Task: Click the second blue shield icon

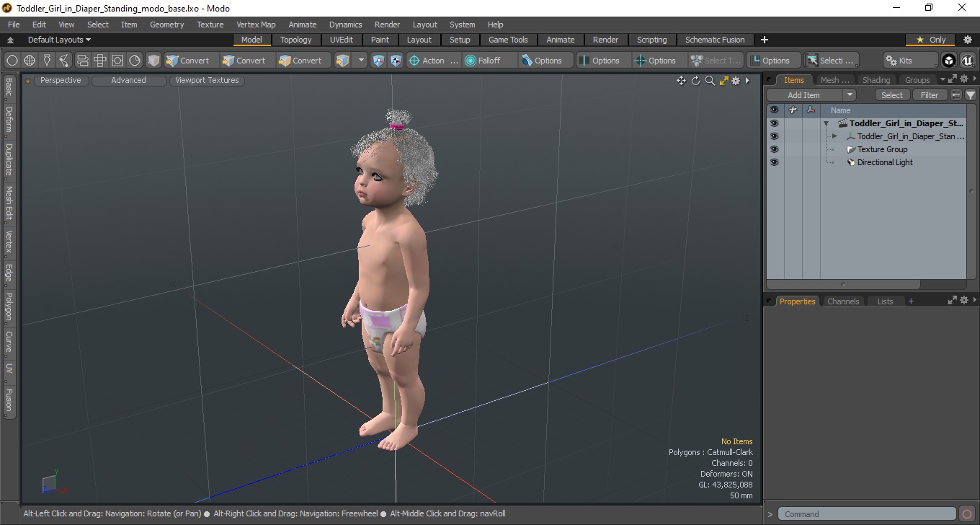Action: (396, 61)
